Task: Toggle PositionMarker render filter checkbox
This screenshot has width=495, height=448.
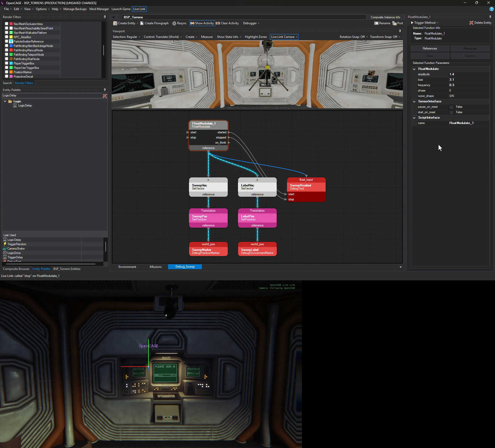Action: pos(6,72)
